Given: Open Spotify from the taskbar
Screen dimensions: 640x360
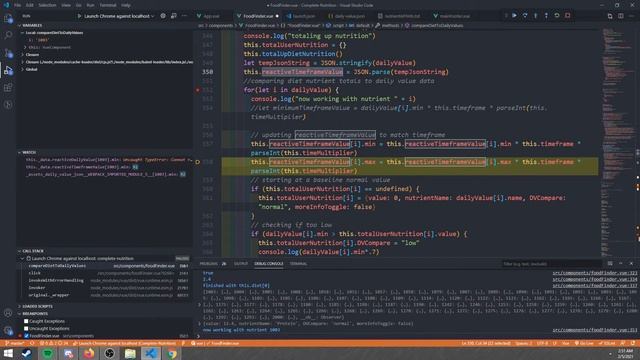Looking at the screenshot, I should pos(48,353).
